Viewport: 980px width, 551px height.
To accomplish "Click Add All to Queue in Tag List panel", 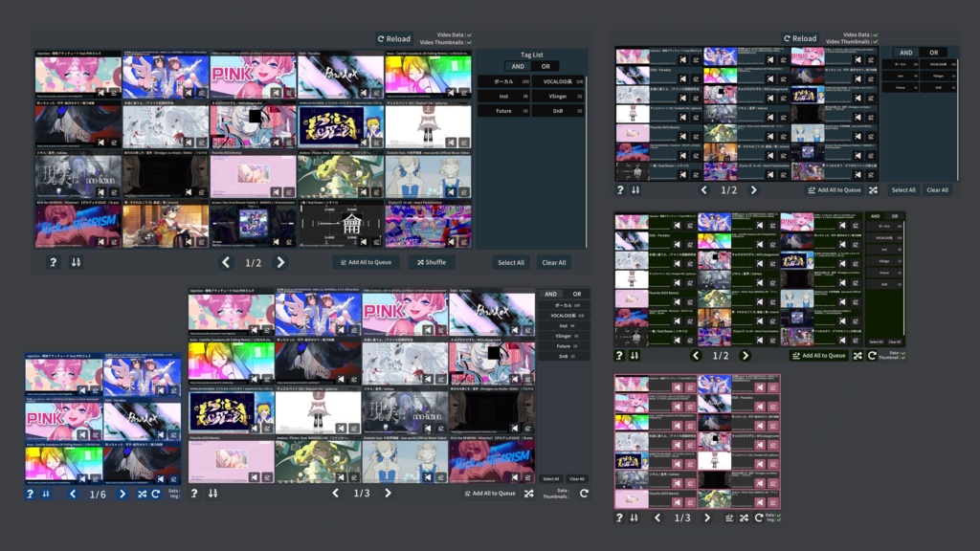I will click(367, 262).
